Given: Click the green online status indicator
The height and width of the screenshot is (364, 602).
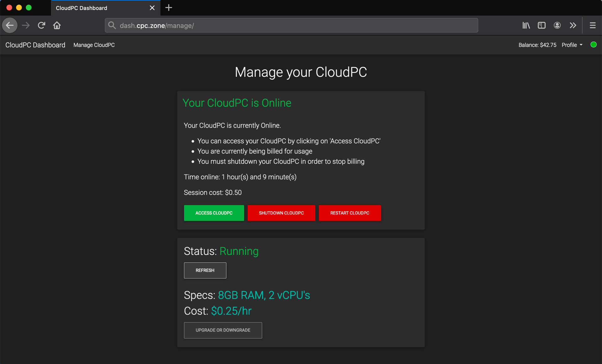Looking at the screenshot, I should point(593,45).
